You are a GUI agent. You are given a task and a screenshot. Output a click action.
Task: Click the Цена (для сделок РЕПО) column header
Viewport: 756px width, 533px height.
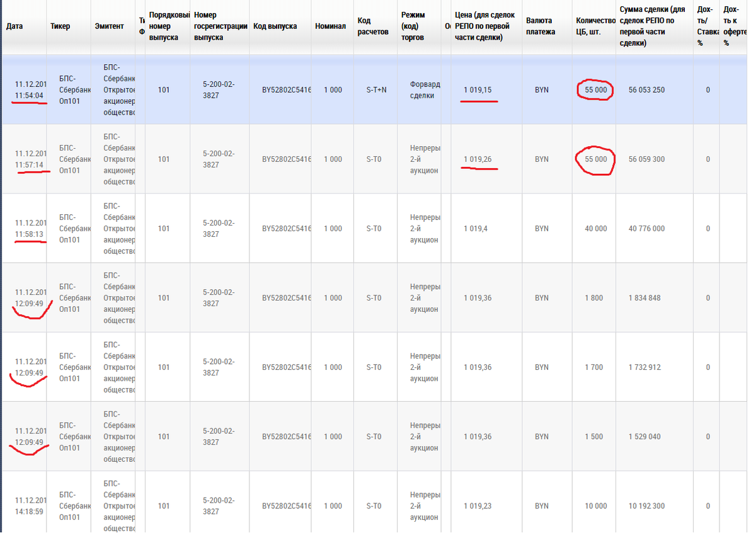[485, 26]
